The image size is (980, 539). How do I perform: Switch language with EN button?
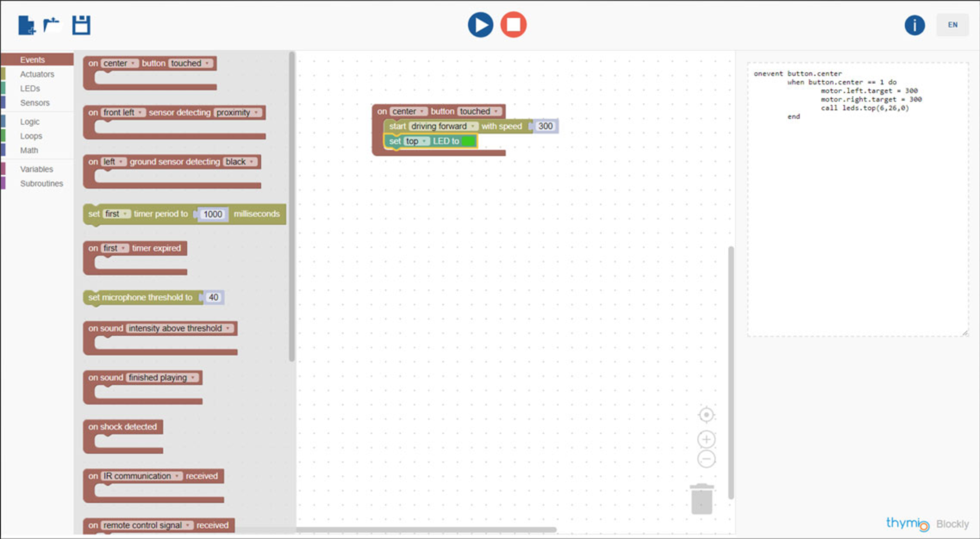952,25
